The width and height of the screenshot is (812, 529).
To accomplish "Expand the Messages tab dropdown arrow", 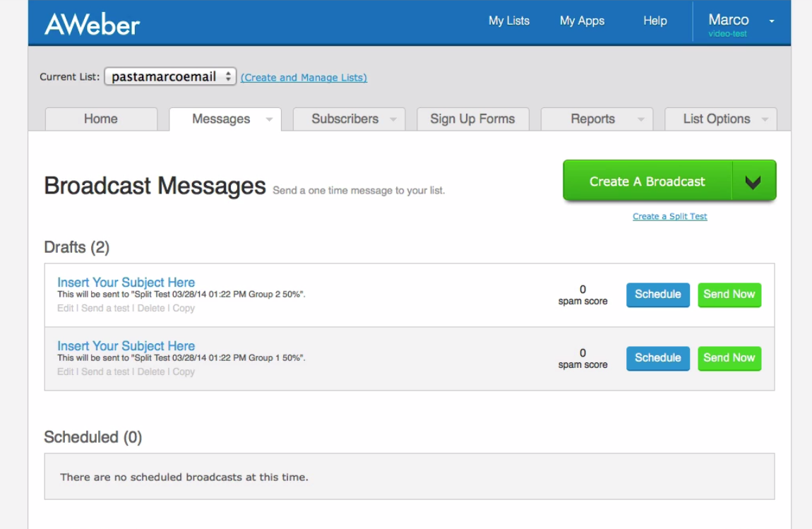I will pos(269,119).
